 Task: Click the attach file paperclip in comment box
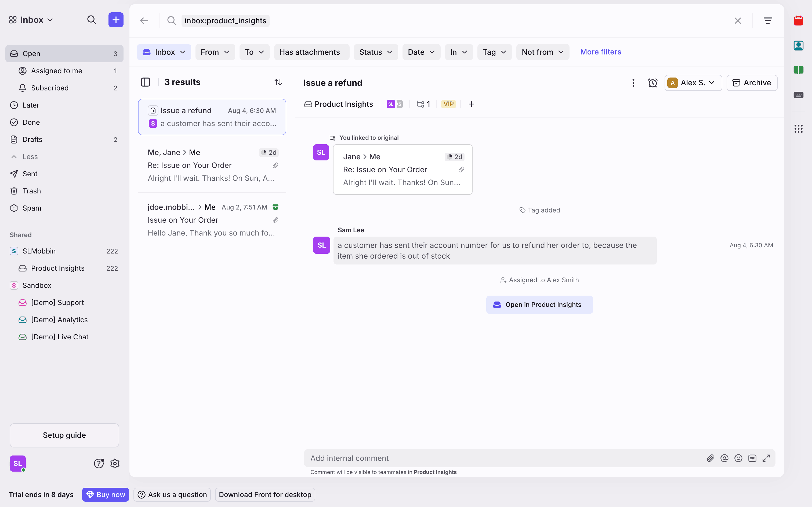[x=710, y=458]
